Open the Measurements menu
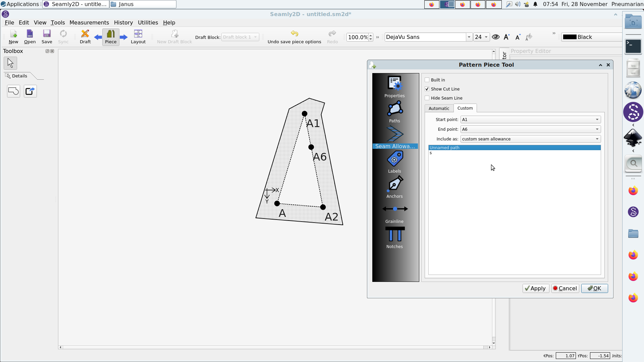644x362 pixels. coord(89,22)
